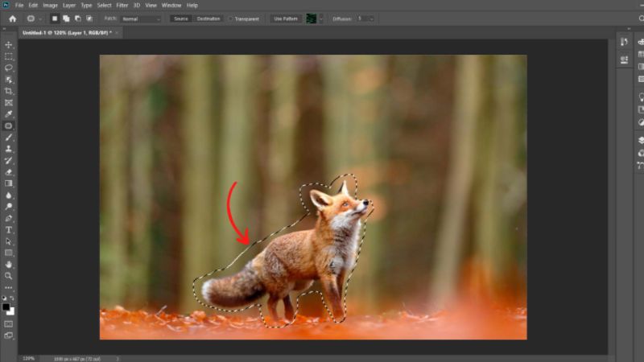The image size is (644, 362).
Task: Click the Use Pattern button
Action: coord(286,19)
